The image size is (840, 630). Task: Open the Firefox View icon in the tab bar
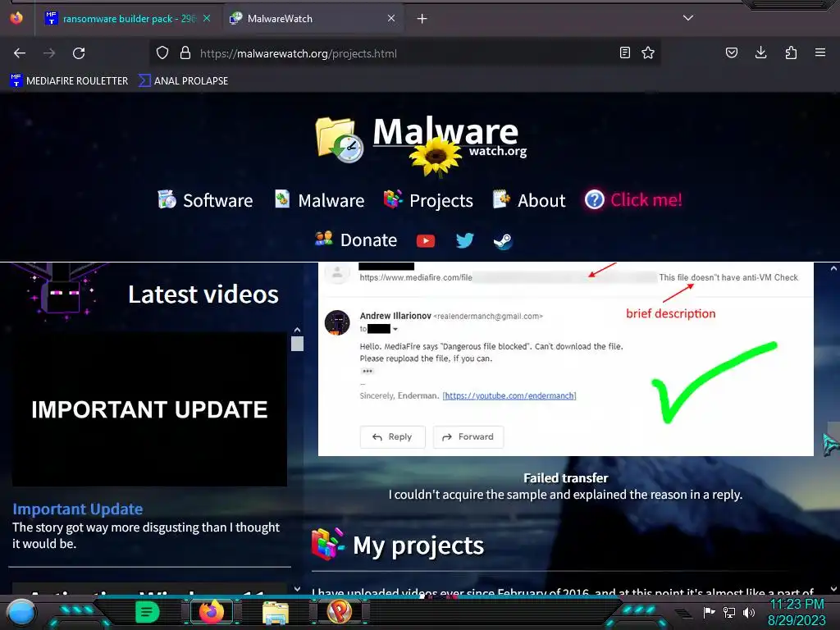coord(16,18)
